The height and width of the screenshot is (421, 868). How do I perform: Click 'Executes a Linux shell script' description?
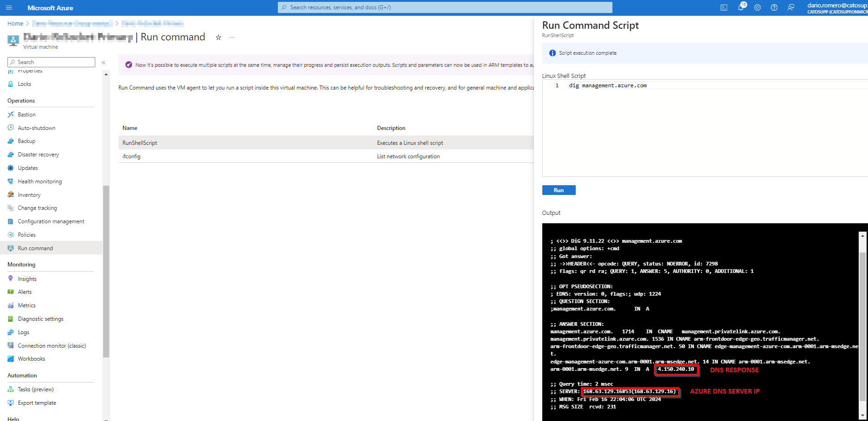point(410,143)
